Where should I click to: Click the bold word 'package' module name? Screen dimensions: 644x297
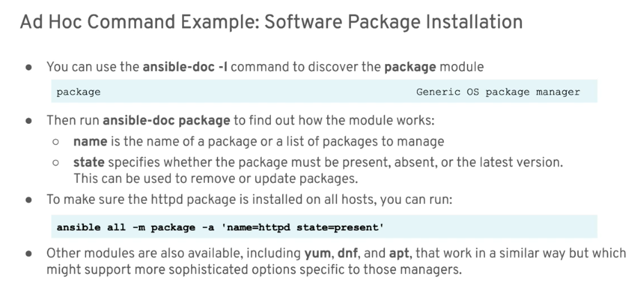click(410, 67)
